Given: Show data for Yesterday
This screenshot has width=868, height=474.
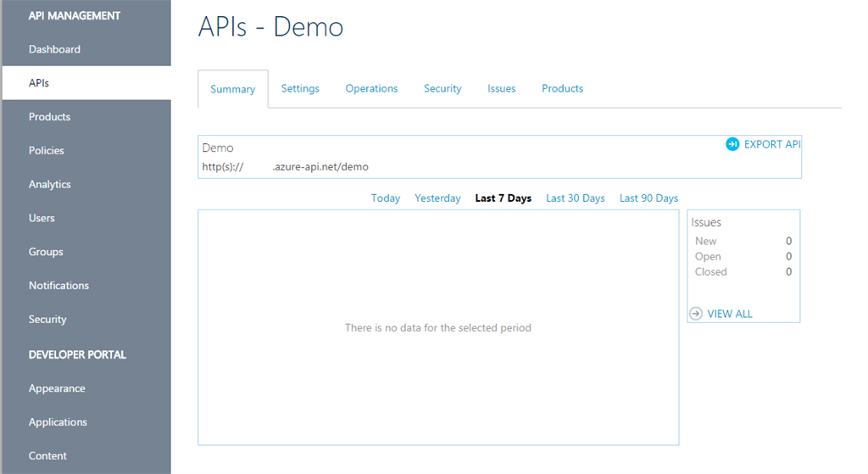Looking at the screenshot, I should point(437,198).
